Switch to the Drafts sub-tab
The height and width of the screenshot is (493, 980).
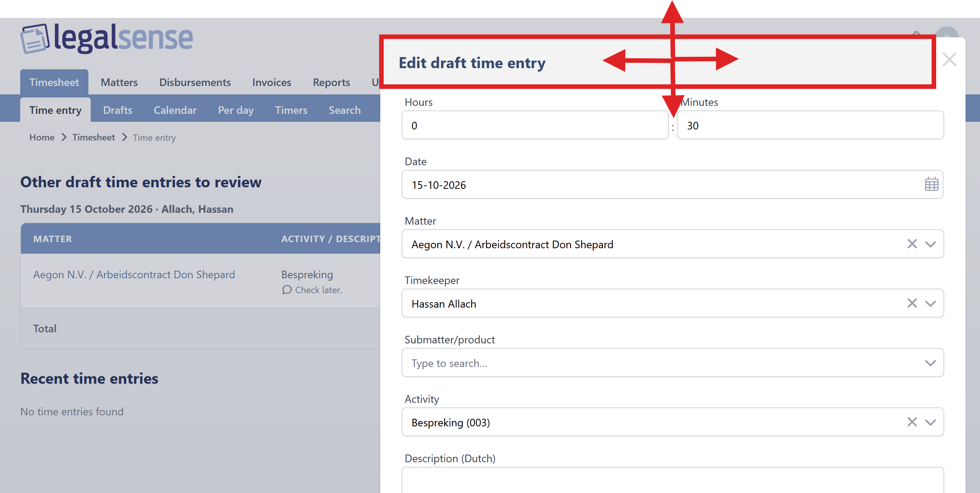[x=117, y=110]
